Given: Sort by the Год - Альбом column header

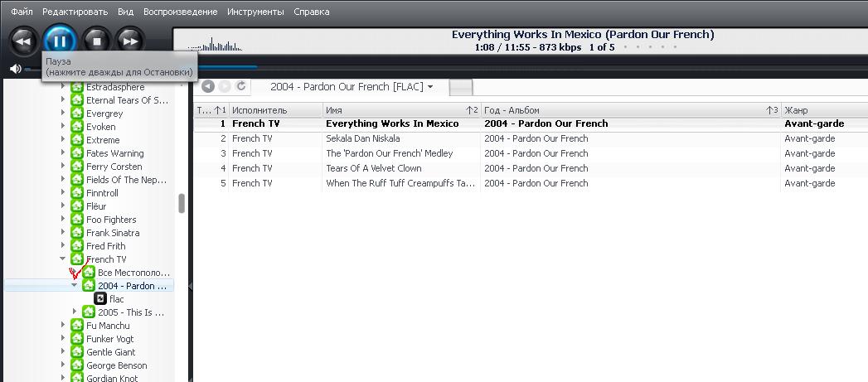Looking at the screenshot, I should tap(631, 110).
